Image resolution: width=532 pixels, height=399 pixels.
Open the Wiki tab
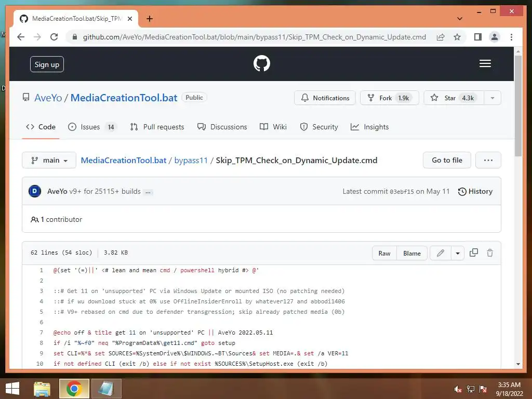(273, 127)
